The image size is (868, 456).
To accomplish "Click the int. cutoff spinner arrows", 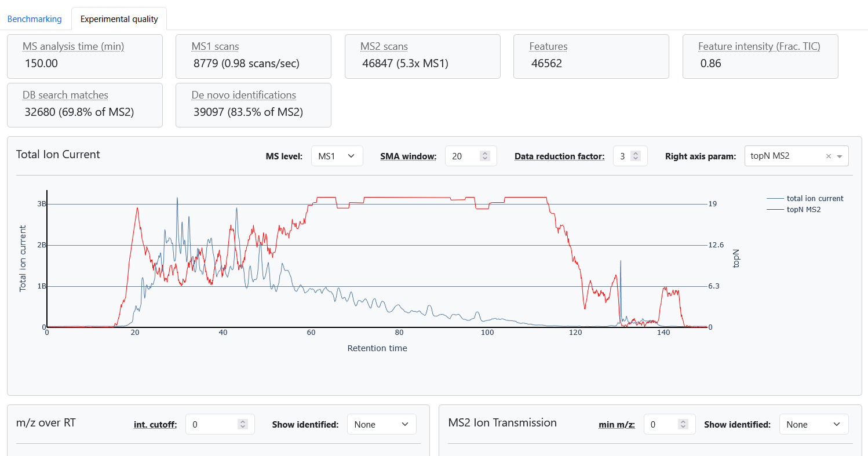I will click(243, 424).
